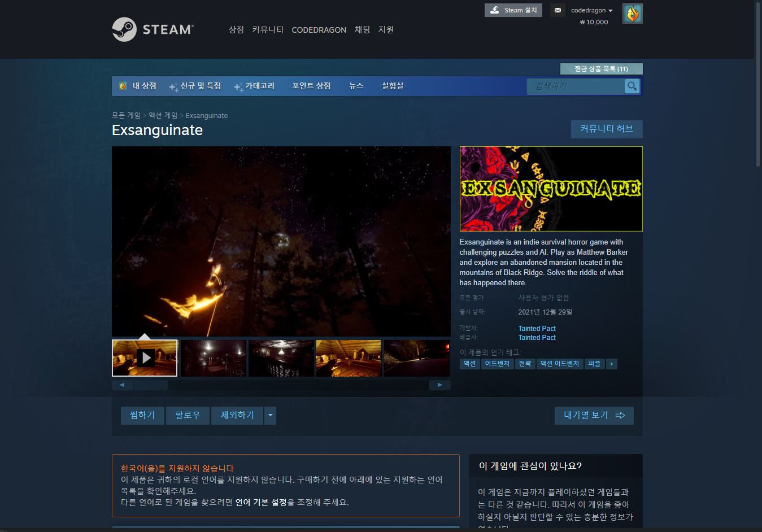The width and height of the screenshot is (762, 532).
Task: Click 액션 게임 breadcrumb link
Action: 163,115
